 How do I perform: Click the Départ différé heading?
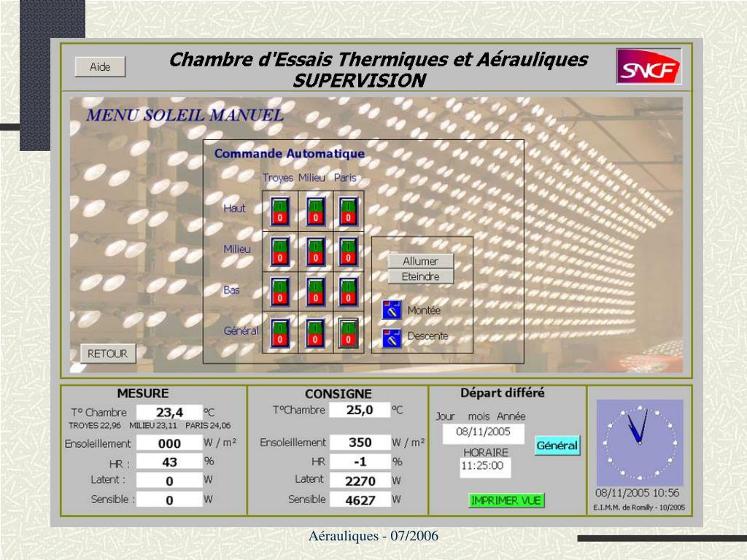502,393
